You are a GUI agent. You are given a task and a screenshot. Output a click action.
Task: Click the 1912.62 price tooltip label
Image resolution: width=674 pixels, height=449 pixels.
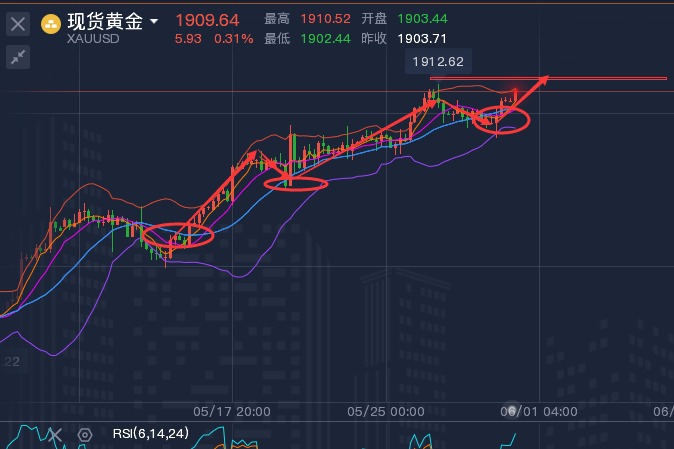pyautogui.click(x=436, y=62)
